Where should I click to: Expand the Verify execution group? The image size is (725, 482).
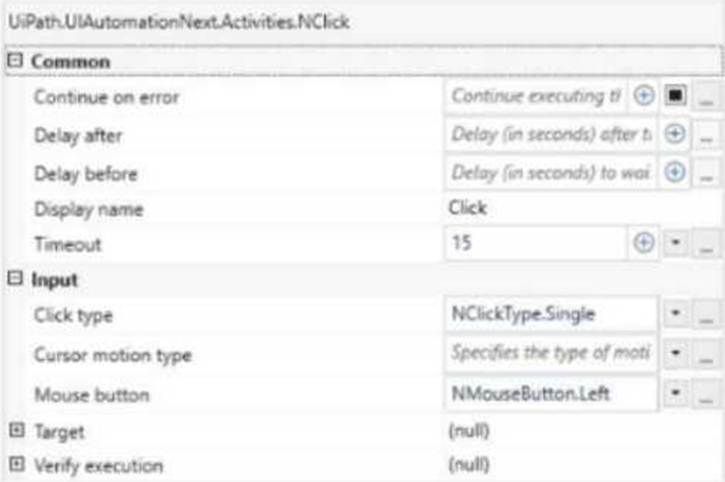click(x=17, y=464)
